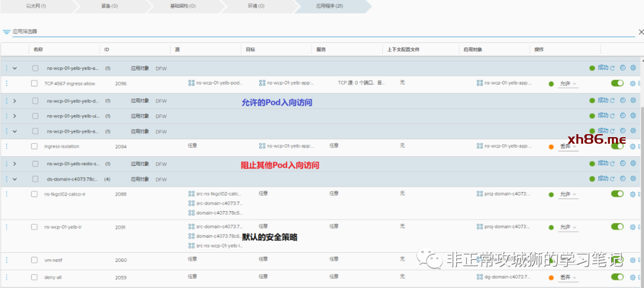
Task: Open three-dot menu for ns-wcp-01-yelb-yelb-ui policy
Action: point(7,116)
